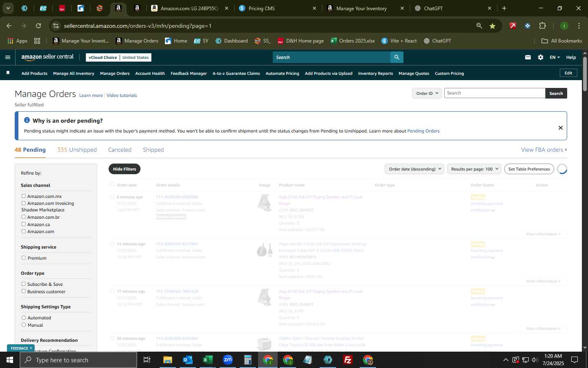Open the Order ID search type dropdown
Screen dimensions: 588x368
click(427, 93)
